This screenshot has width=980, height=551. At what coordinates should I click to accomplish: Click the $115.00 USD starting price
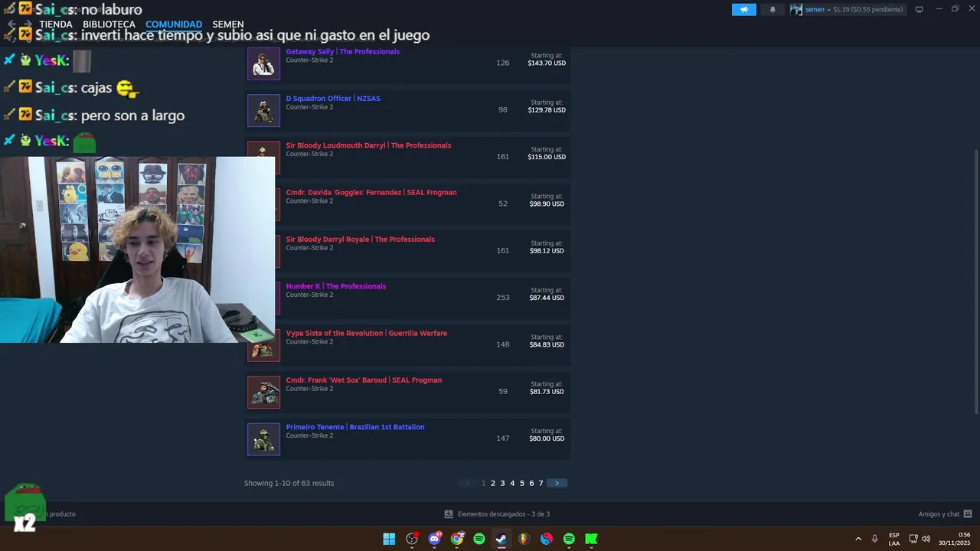tap(547, 157)
